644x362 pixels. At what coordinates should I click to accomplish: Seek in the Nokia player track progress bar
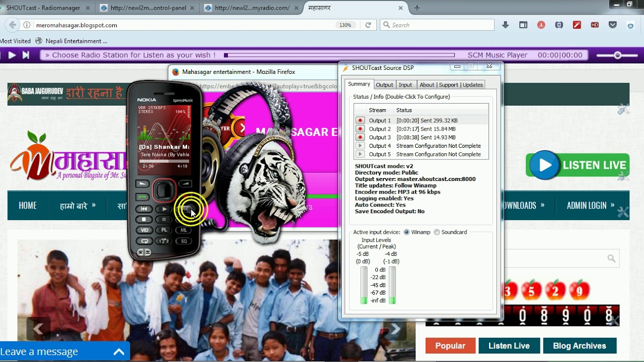164,161
